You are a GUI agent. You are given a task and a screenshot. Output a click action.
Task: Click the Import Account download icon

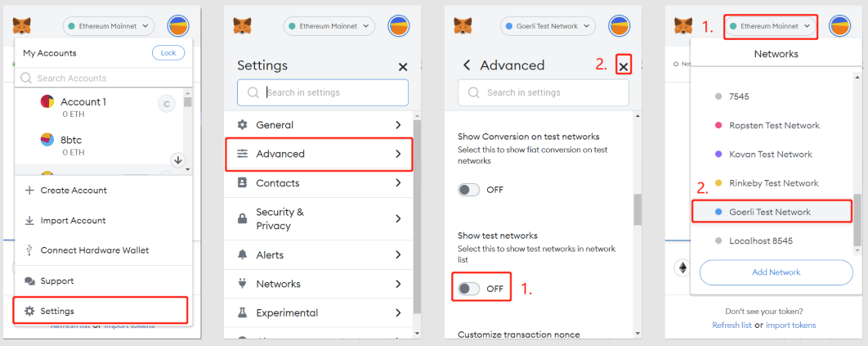coord(30,220)
